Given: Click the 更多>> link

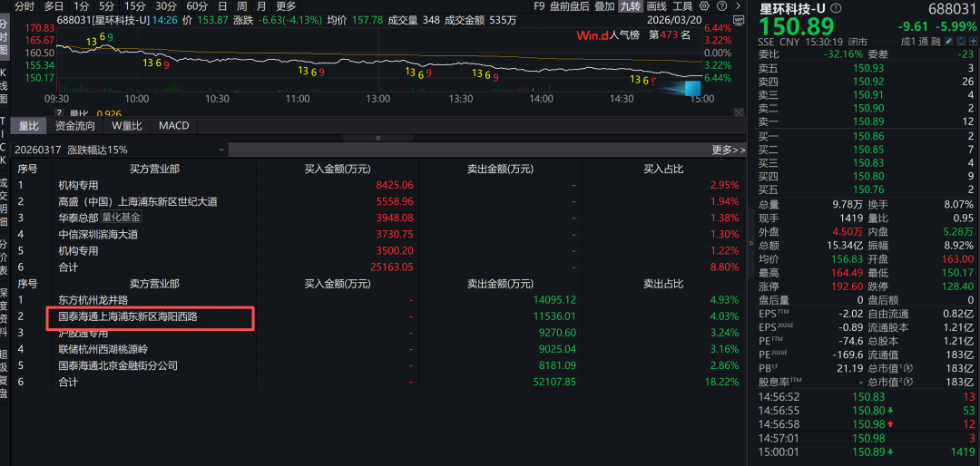Looking at the screenshot, I should pos(728,150).
